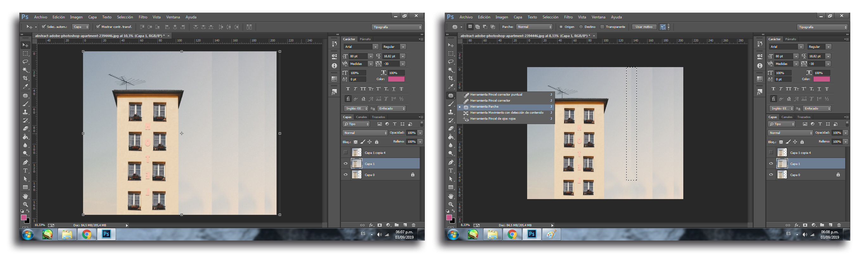Click the Windows Start button on left taskbar
The height and width of the screenshot is (257, 868).
(x=28, y=235)
